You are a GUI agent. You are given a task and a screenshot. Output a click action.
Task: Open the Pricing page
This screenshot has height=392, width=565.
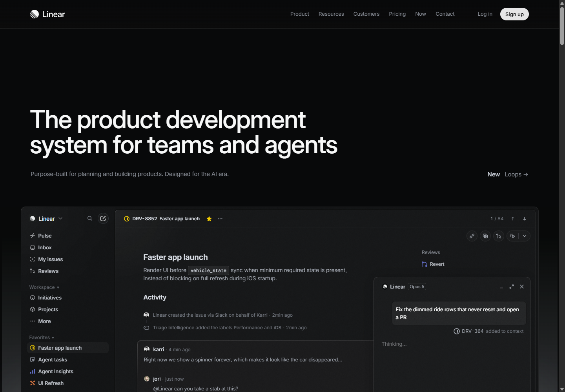[x=397, y=14]
